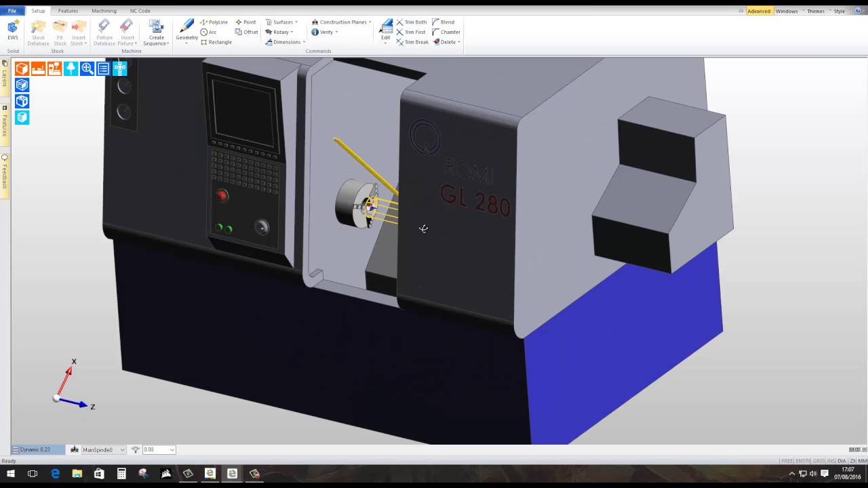
Task: Open the File menu
Action: pos(12,11)
